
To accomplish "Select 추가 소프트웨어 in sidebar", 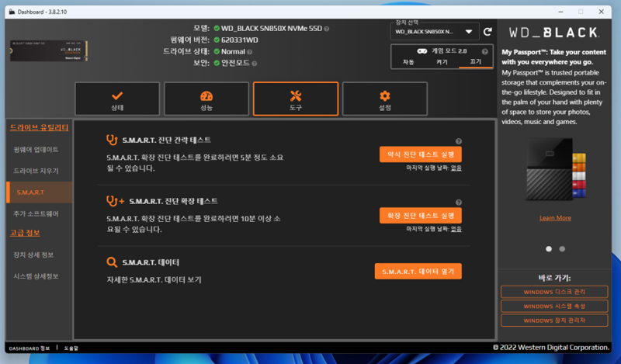I will pyautogui.click(x=36, y=214).
